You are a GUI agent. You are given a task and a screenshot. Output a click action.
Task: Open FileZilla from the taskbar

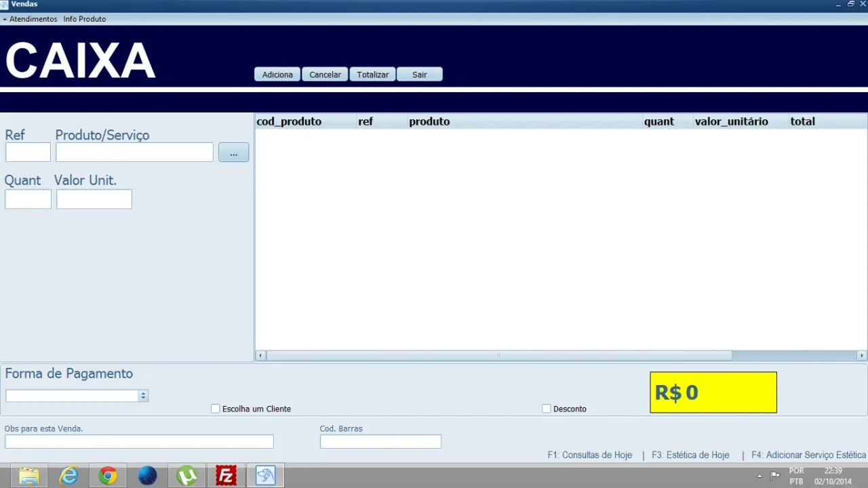click(226, 476)
